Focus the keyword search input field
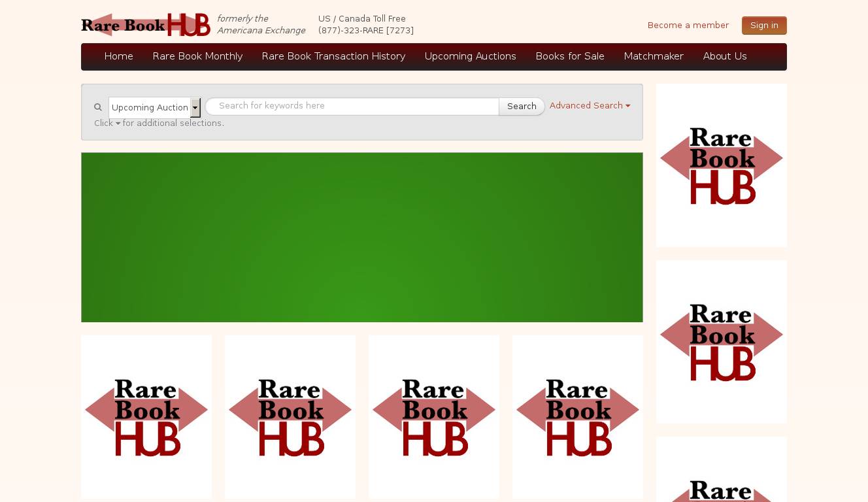Screen dimensions: 868x502 click(x=353, y=107)
